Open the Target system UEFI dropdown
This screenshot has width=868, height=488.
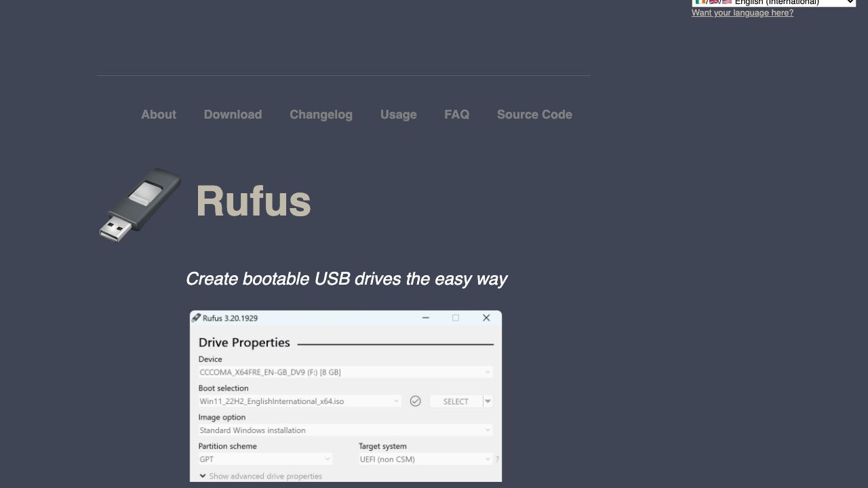(x=425, y=459)
